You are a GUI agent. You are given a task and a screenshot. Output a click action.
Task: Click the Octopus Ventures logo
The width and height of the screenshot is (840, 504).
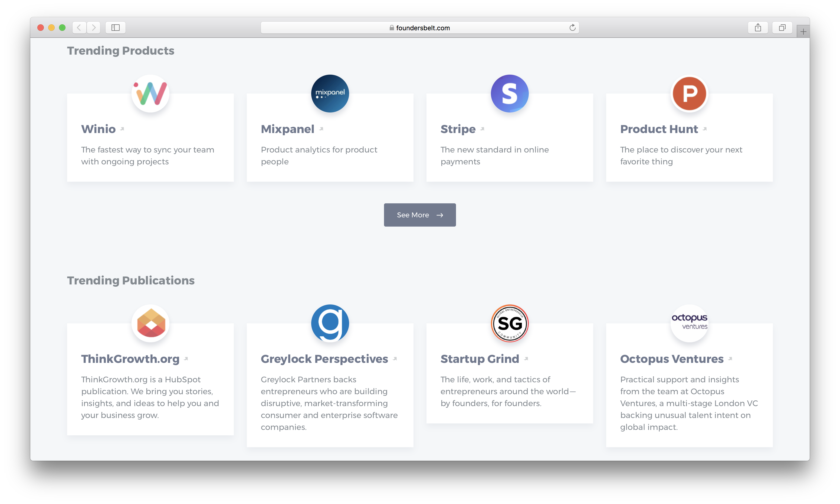(x=689, y=323)
